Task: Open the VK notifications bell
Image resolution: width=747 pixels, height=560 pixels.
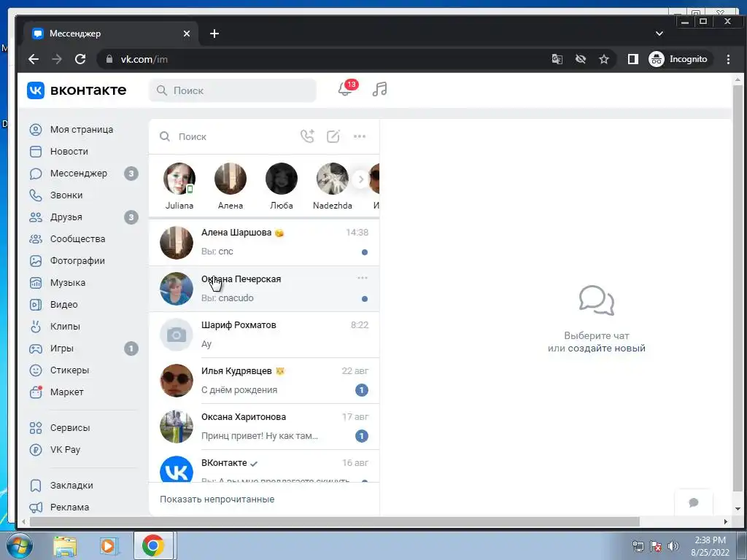Action: click(x=345, y=89)
